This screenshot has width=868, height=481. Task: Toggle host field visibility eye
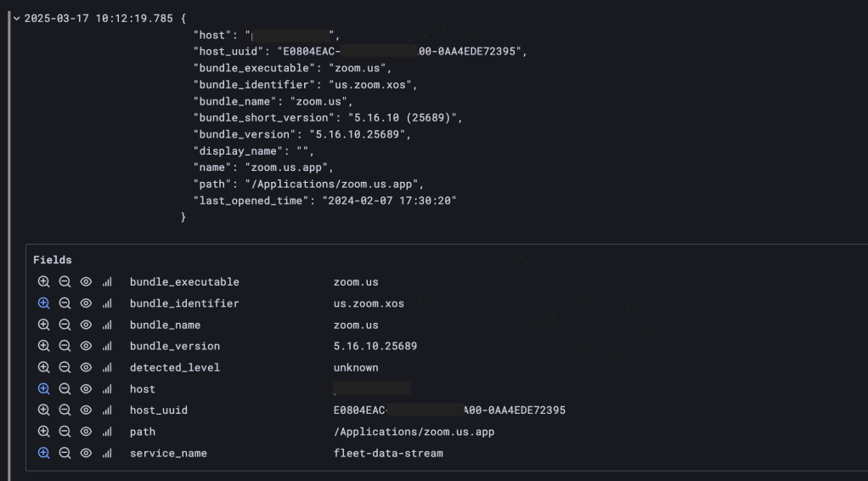pos(86,389)
